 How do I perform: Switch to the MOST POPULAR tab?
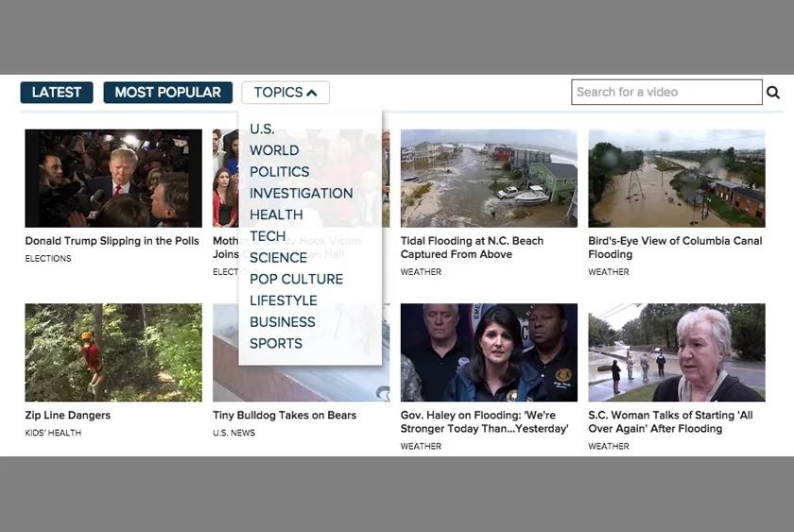point(168,92)
